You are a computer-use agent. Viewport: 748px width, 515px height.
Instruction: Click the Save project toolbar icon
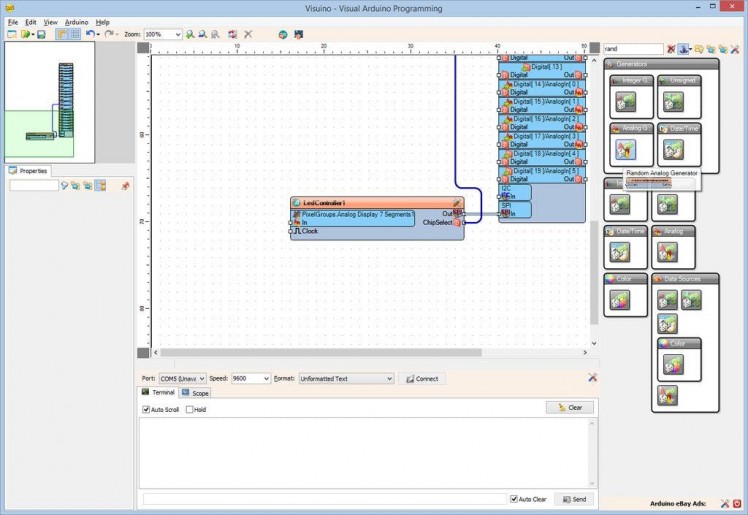coord(40,34)
